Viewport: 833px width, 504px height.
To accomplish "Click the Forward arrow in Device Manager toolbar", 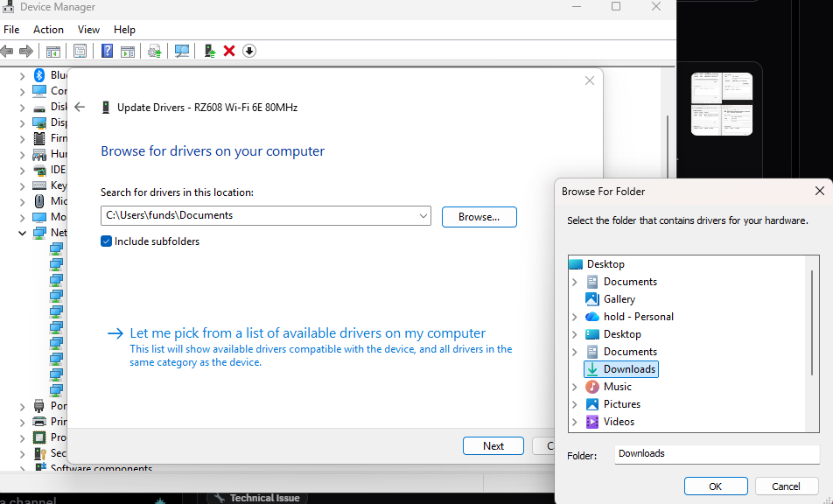I will click(26, 51).
